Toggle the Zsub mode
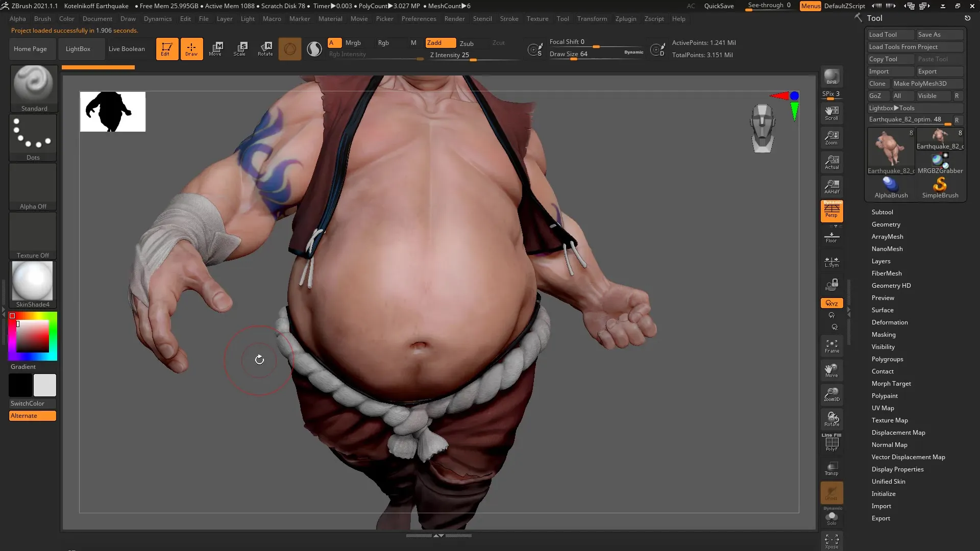Viewport: 980px width, 551px height. click(467, 43)
